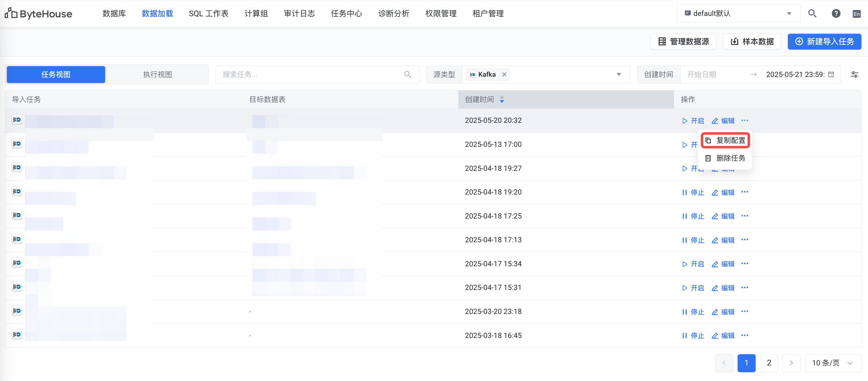Edit the task created 2025-03-18 16:45
The image size is (868, 381).
(x=723, y=335)
